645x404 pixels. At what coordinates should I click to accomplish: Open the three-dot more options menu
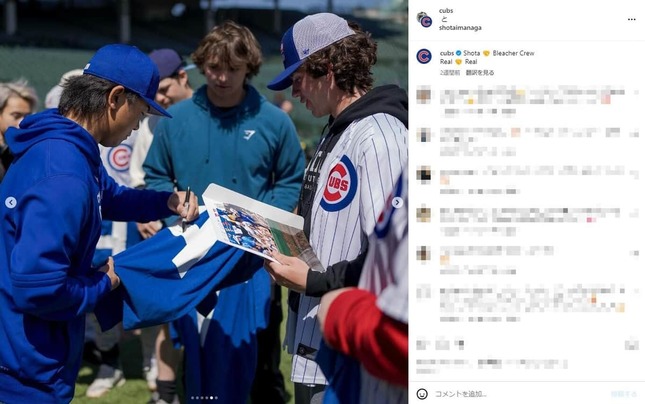point(631,19)
